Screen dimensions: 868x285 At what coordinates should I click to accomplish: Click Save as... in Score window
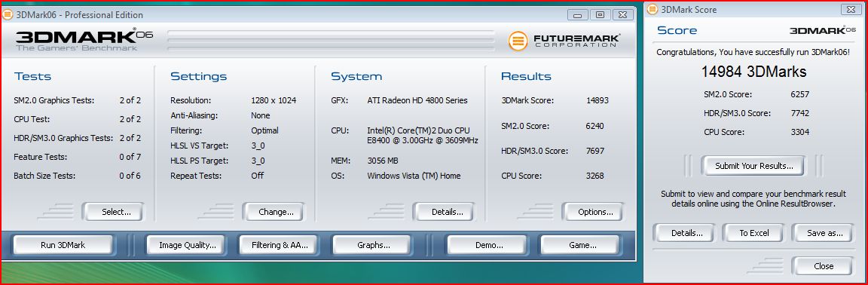point(823,233)
